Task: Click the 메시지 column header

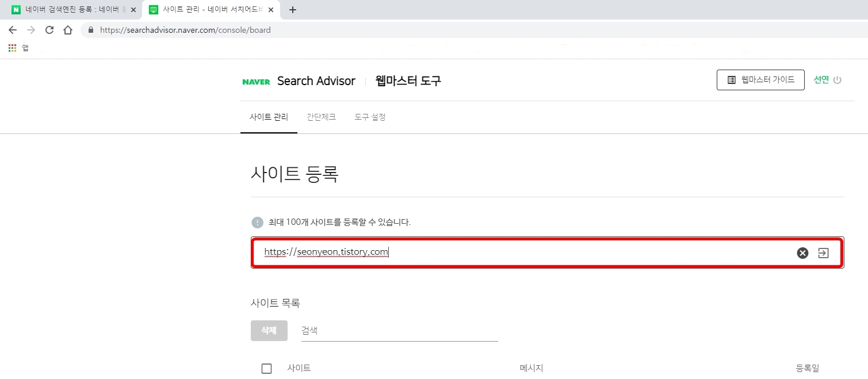Action: (x=531, y=368)
